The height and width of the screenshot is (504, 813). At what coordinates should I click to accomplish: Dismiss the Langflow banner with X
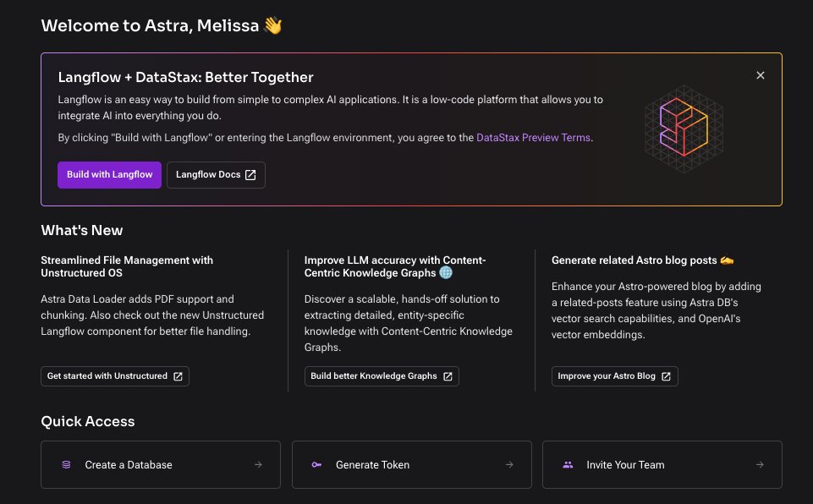coord(760,76)
